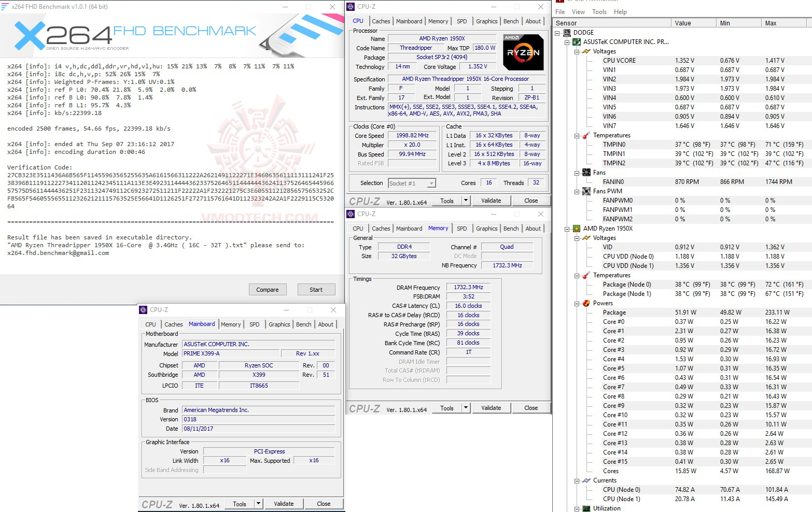This screenshot has width=812, height=512.
Task: Click the AMD Ryzen 1950X node icon
Action: tap(576, 228)
